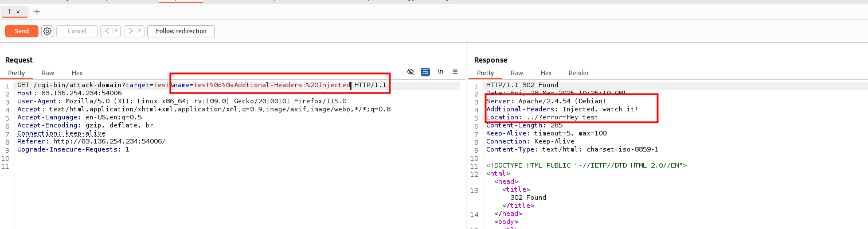The image size is (868, 229).
Task: Click the 302 Found title text in body
Action: click(528, 197)
